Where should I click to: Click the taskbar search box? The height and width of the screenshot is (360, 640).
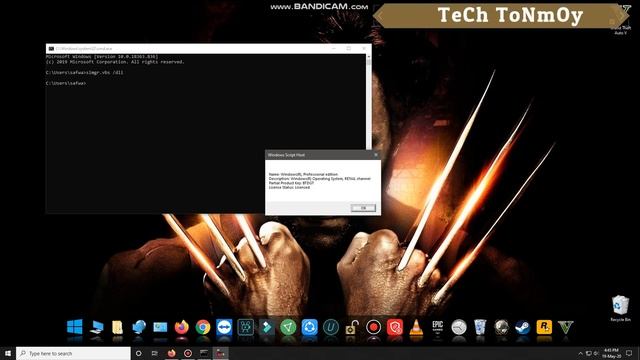pyautogui.click(x=73, y=353)
